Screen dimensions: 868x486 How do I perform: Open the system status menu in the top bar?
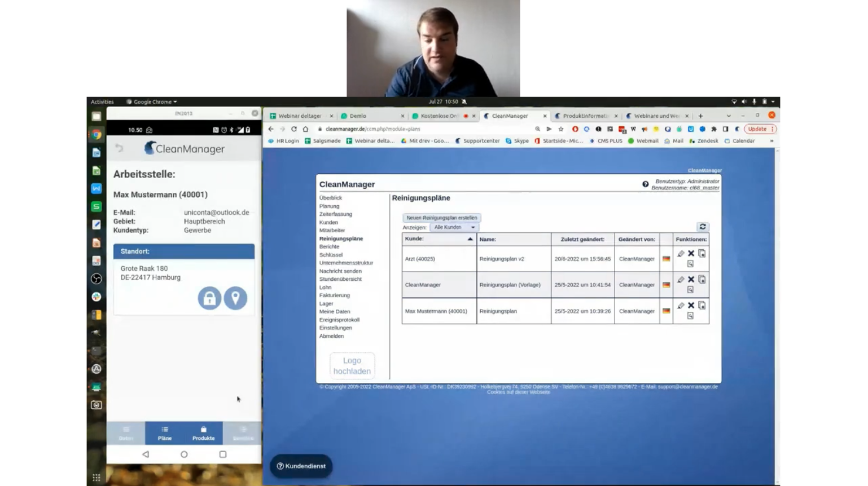coord(753,102)
